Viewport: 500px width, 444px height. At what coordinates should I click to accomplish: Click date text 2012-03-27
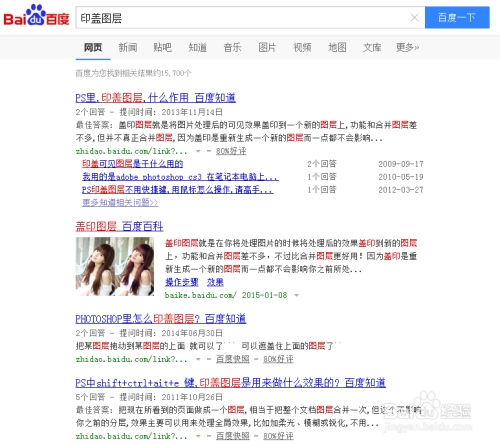401,190
